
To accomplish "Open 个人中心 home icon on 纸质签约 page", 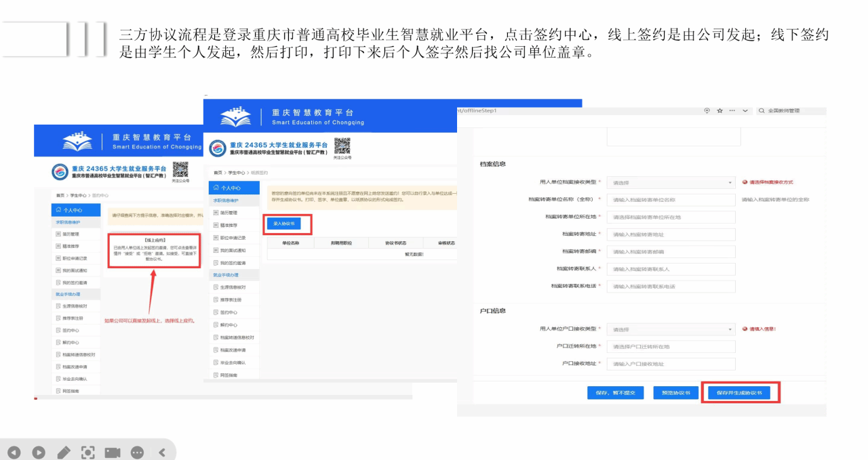I will tap(216, 188).
